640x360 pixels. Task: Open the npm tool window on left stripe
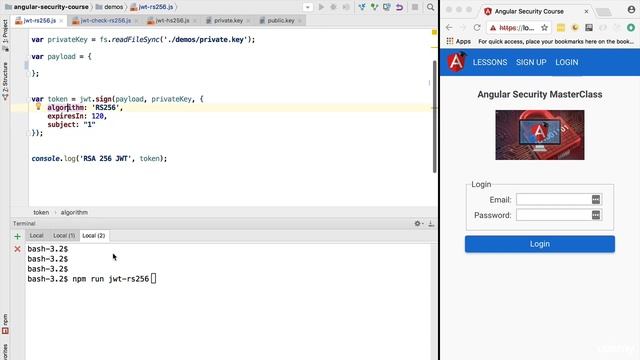[x=5, y=324]
